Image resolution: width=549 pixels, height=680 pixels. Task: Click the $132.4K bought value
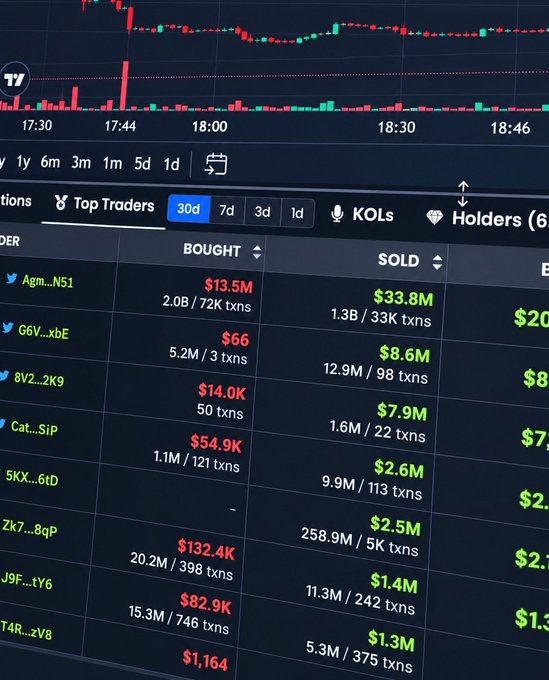[x=206, y=549]
